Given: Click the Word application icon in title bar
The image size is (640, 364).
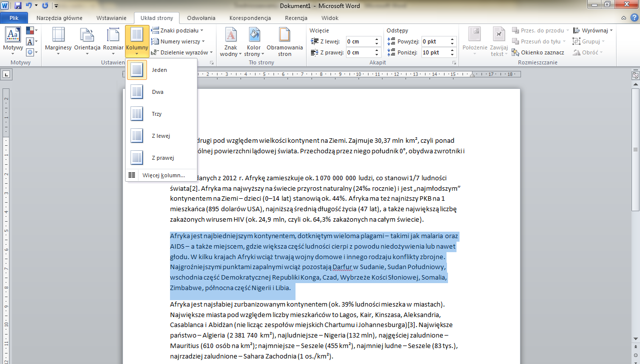Looking at the screenshot, I should point(5,5).
